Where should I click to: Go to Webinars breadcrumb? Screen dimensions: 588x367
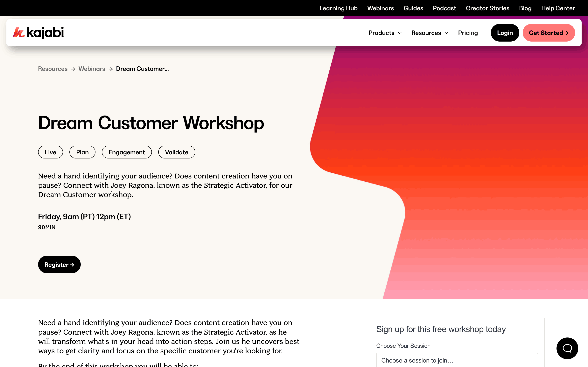point(92,69)
